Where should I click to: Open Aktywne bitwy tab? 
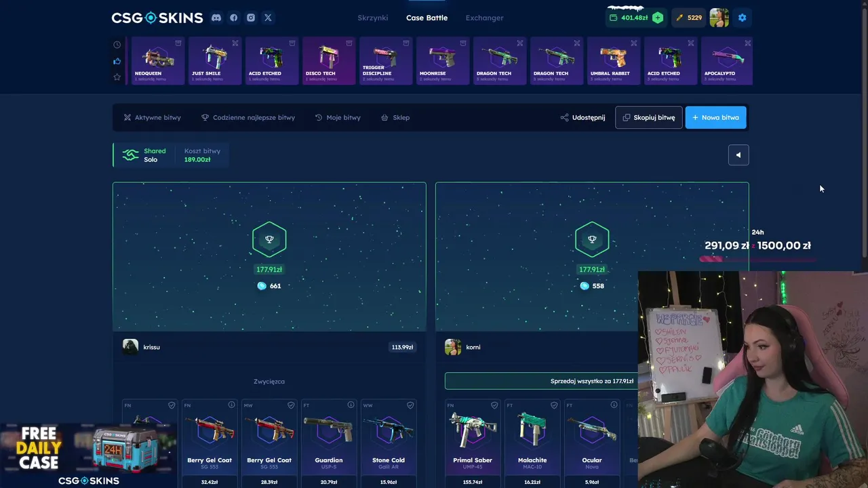tap(153, 117)
